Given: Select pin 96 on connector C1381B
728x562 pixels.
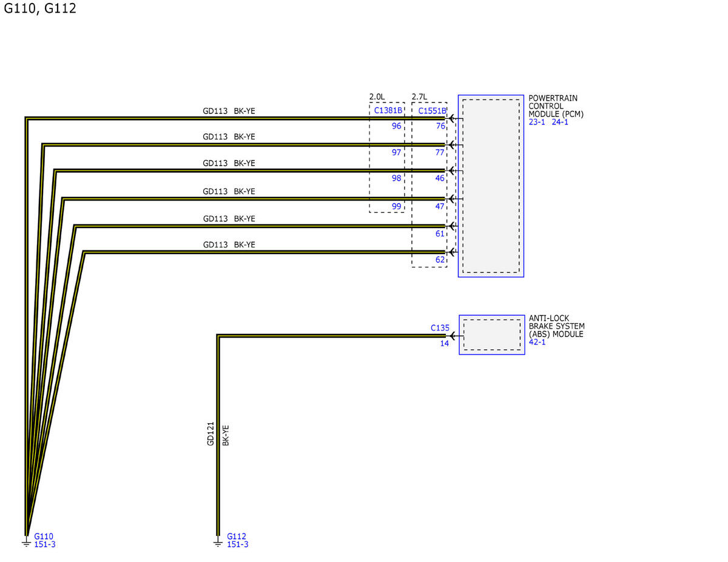Looking at the screenshot, I should (x=396, y=126).
